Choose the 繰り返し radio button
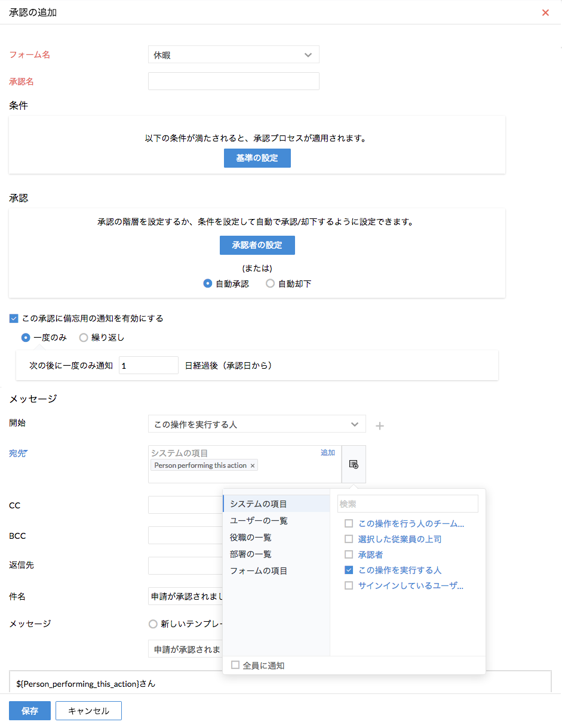Image resolution: width=562 pixels, height=728 pixels. point(84,338)
